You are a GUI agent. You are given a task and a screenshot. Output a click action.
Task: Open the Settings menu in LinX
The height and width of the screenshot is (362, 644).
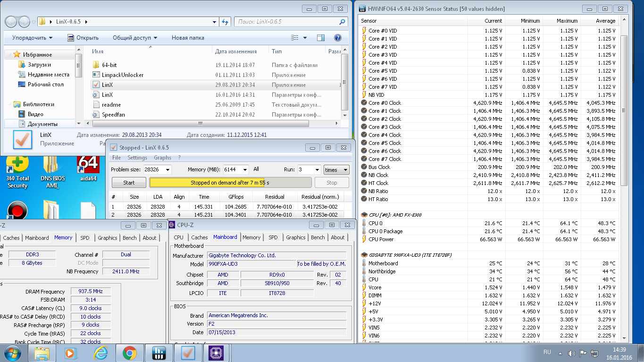137,158
